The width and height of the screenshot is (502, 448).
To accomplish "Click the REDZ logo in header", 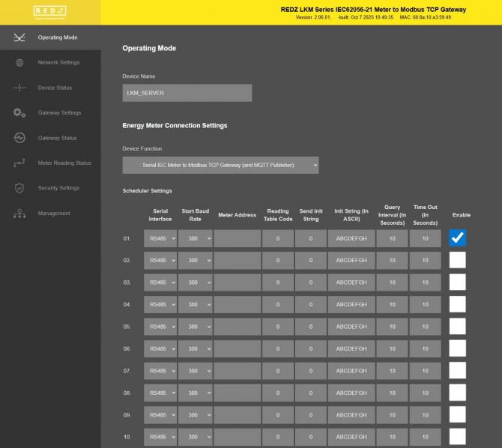I will click(50, 11).
